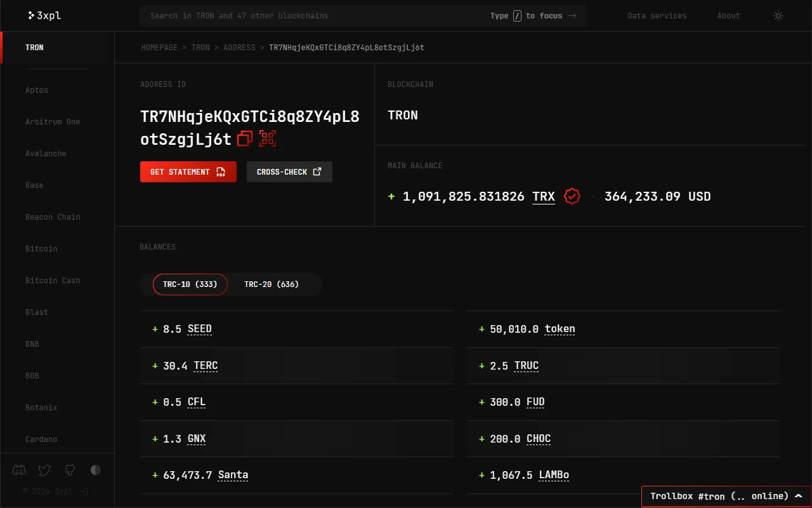The height and width of the screenshot is (508, 812).
Task: Click the Santa token link
Action: [233, 475]
